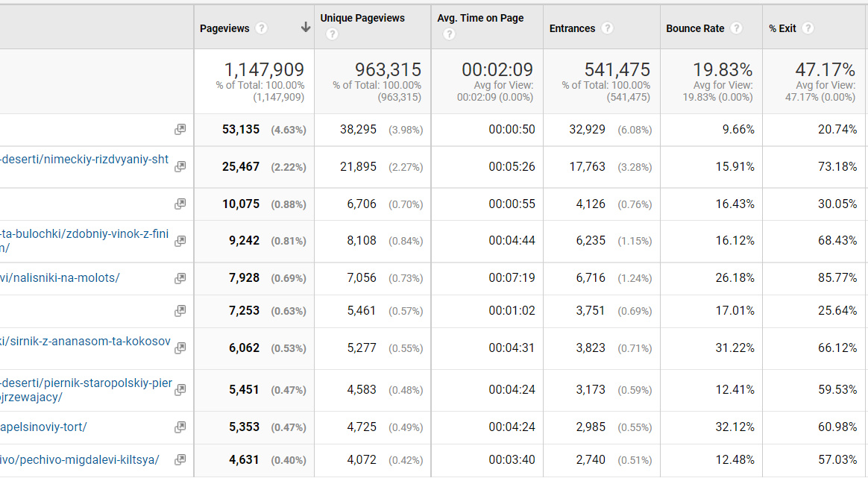Open sirnik-z-ananasom-ta-kokosov page link

coord(85,342)
